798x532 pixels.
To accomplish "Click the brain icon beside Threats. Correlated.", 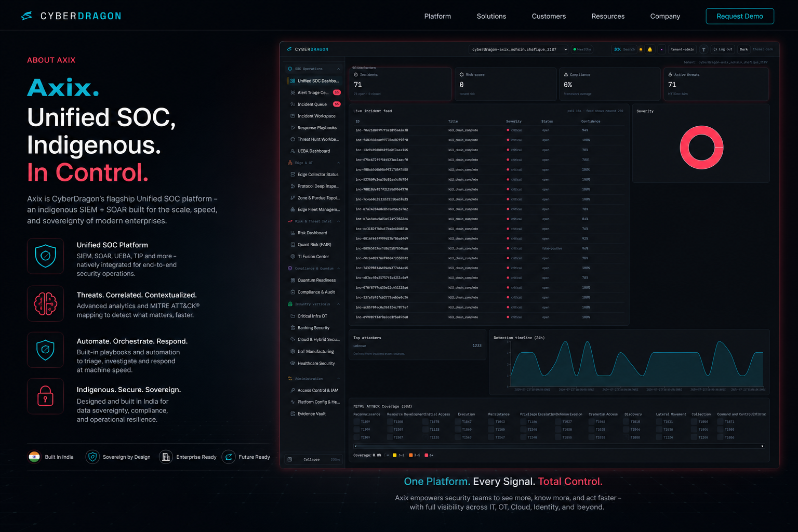I will point(45,303).
